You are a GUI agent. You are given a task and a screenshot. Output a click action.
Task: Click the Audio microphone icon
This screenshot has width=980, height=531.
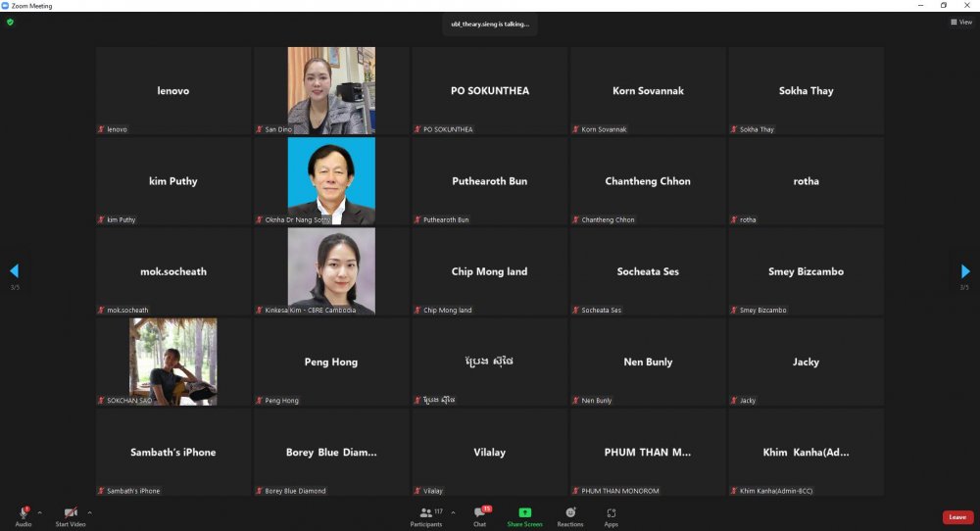point(23,513)
